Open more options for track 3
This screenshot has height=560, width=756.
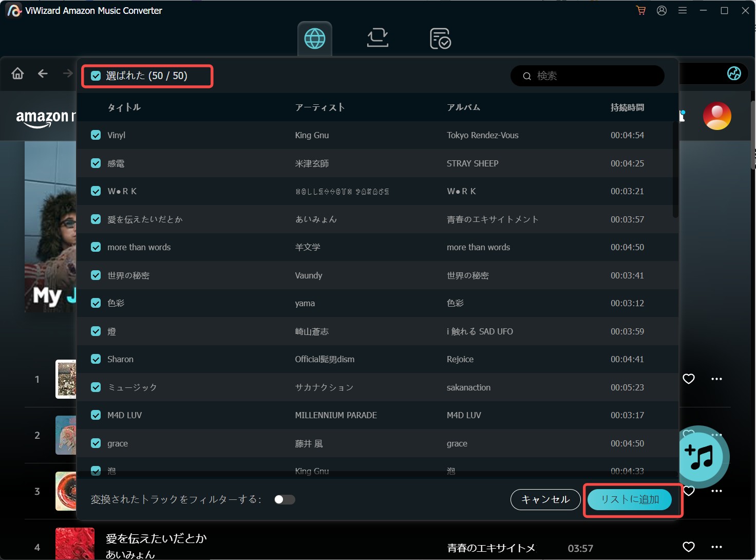[x=716, y=491]
